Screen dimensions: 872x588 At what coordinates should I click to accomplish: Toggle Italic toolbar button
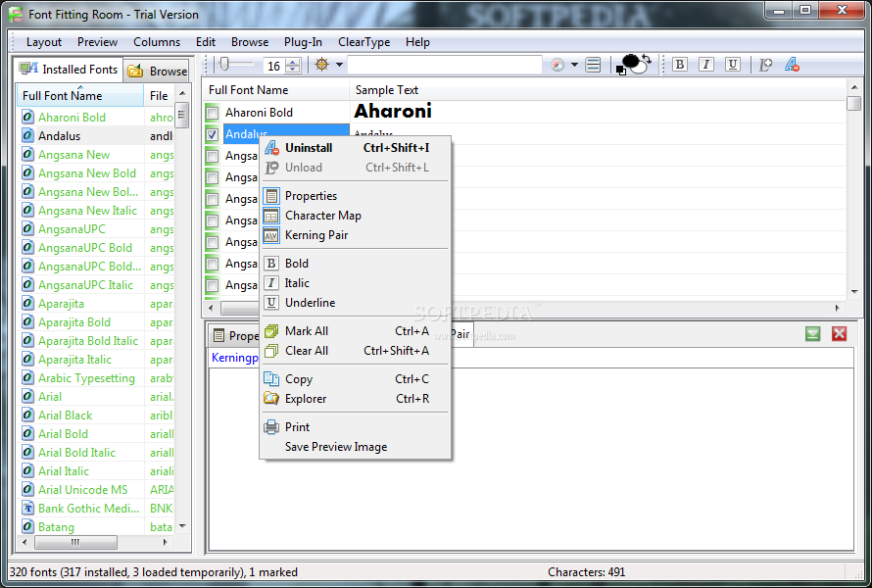(x=706, y=65)
